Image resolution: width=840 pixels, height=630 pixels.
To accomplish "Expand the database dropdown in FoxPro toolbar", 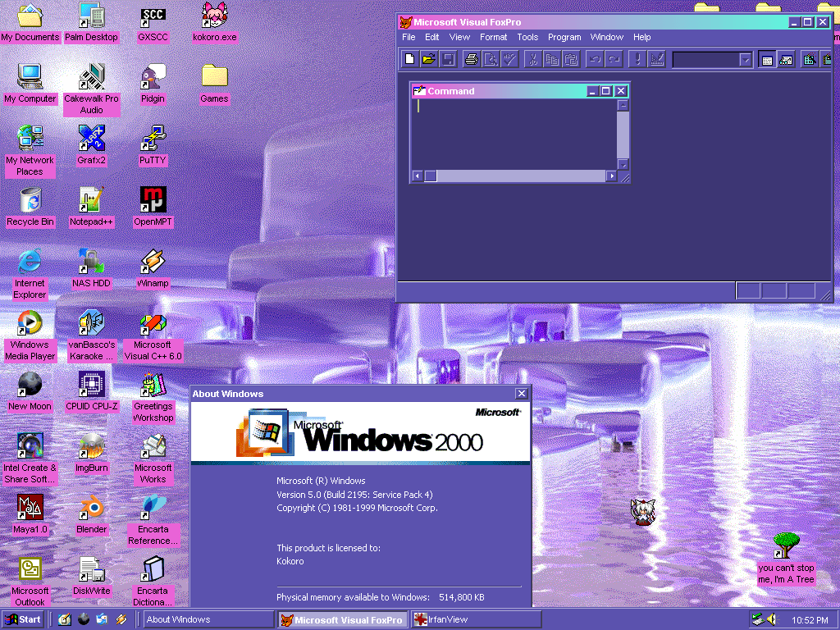I will 745,59.
